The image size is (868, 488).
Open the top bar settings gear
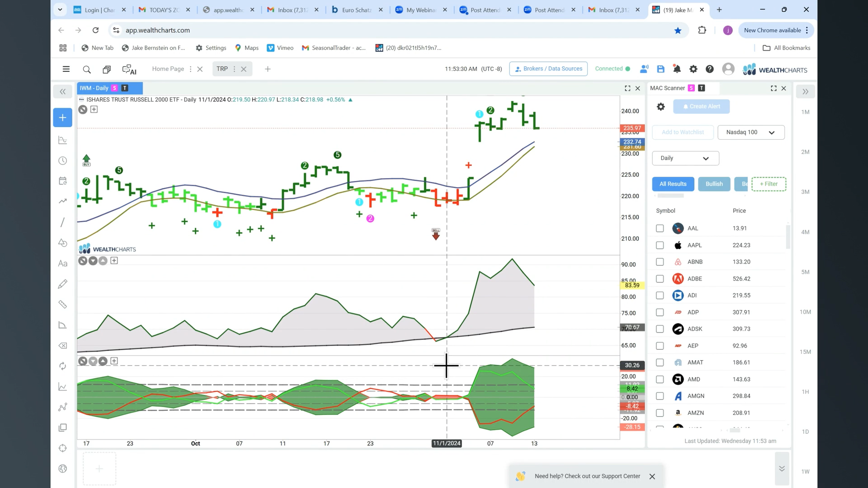coord(693,69)
